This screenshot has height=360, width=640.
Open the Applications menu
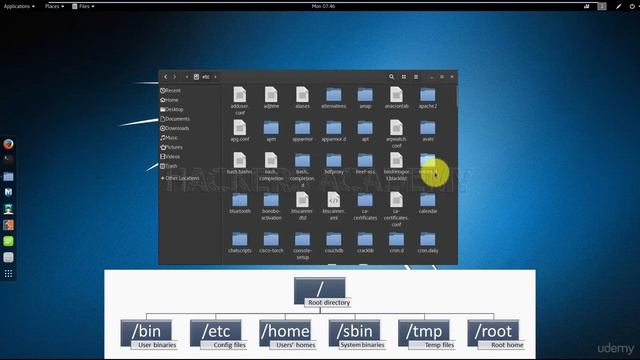click(x=19, y=6)
